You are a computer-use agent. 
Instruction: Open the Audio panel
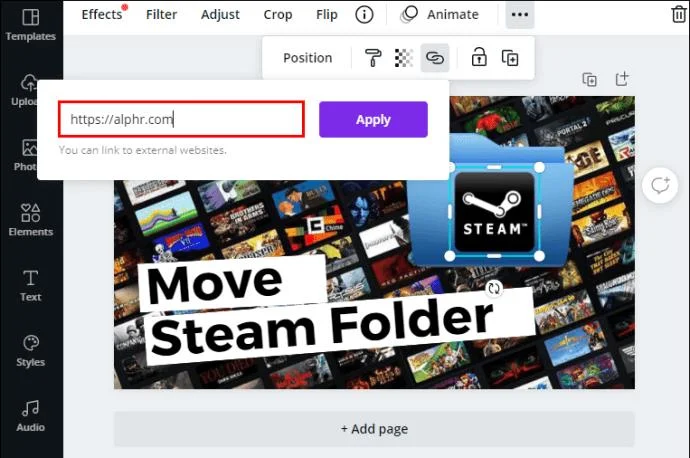30,416
